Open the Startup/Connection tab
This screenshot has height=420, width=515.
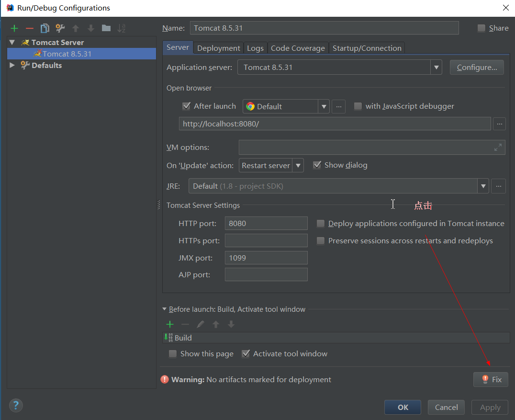(x=367, y=48)
